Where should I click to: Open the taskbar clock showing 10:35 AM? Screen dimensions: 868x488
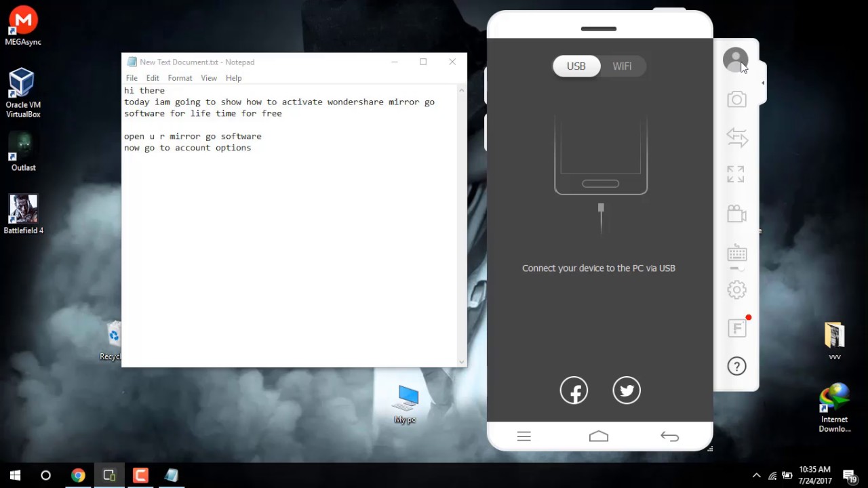pos(814,475)
